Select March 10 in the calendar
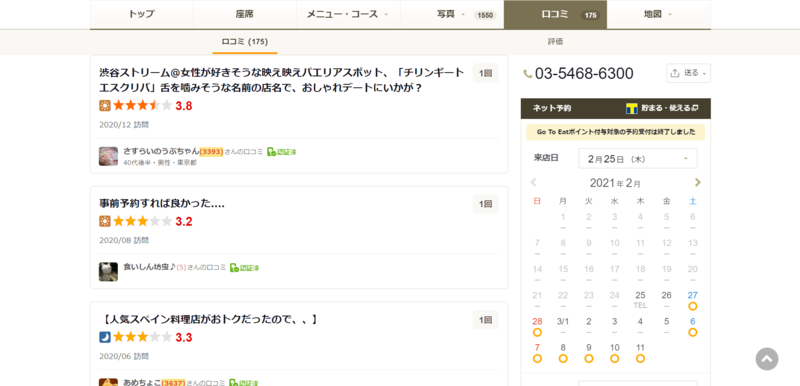This screenshot has height=386, width=800. coord(614,352)
